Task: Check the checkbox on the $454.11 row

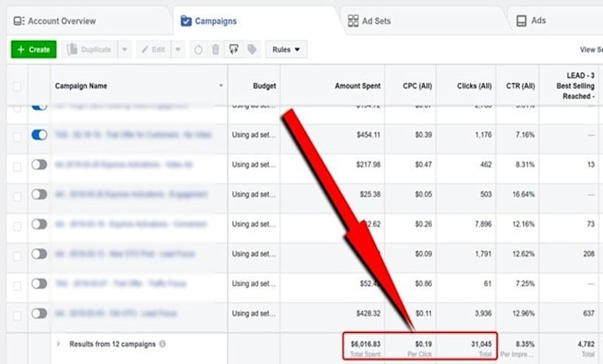Action: pos(18,136)
